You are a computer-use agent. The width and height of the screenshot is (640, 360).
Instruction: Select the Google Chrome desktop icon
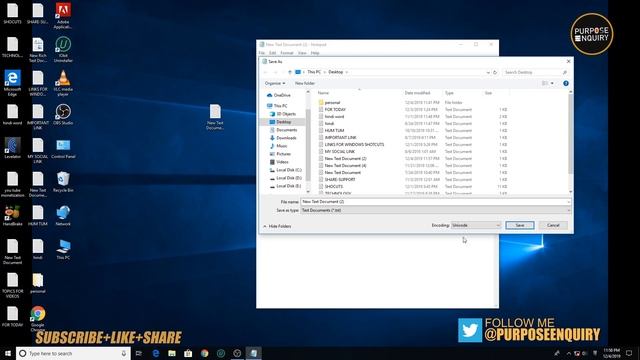38,319
